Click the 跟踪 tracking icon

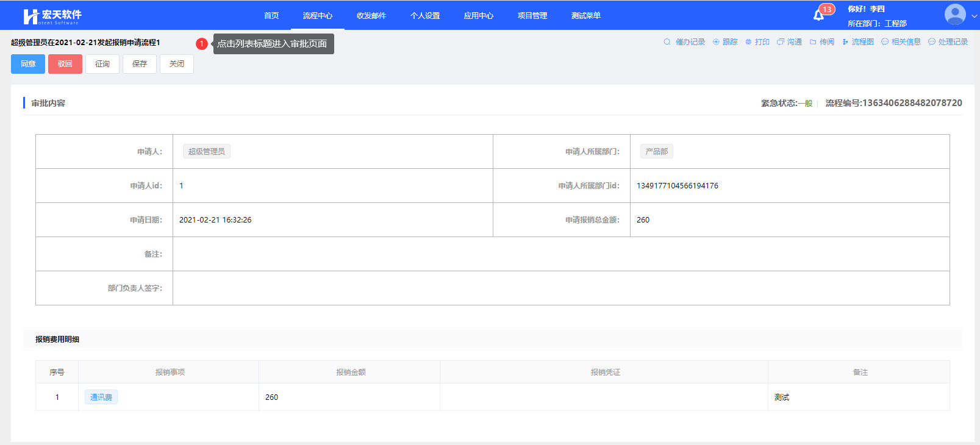point(716,42)
